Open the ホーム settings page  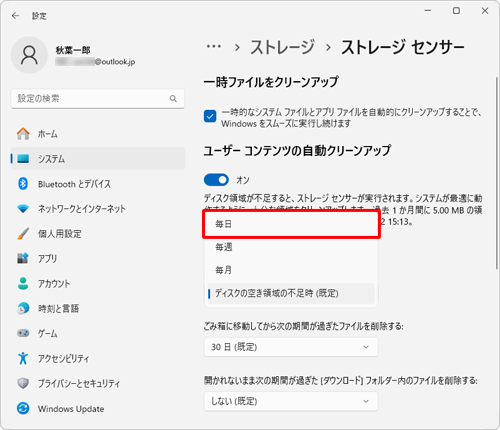[x=97, y=134]
